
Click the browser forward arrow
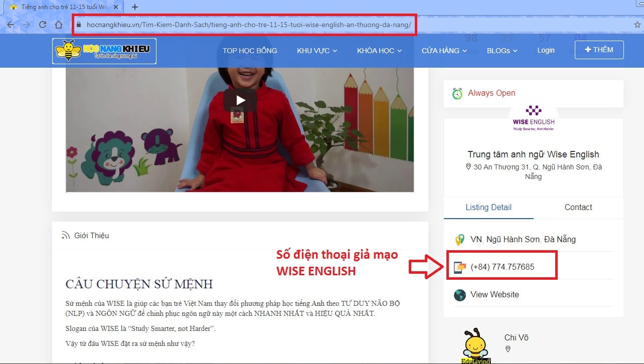tap(27, 25)
